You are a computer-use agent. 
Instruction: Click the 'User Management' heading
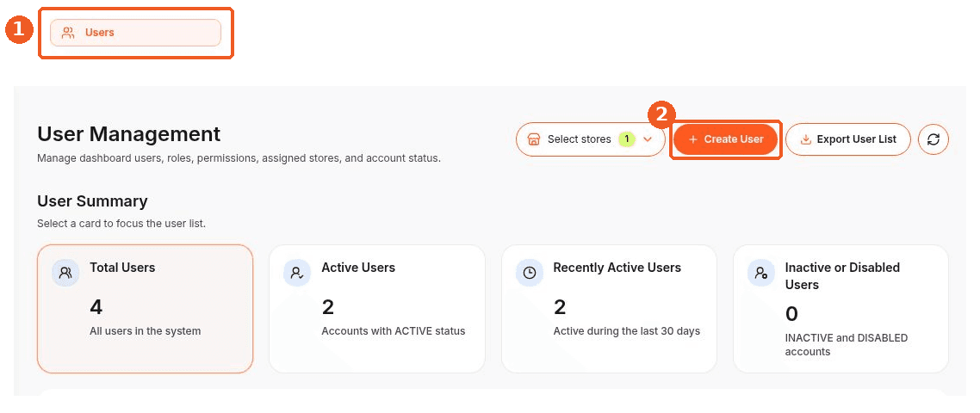(129, 133)
